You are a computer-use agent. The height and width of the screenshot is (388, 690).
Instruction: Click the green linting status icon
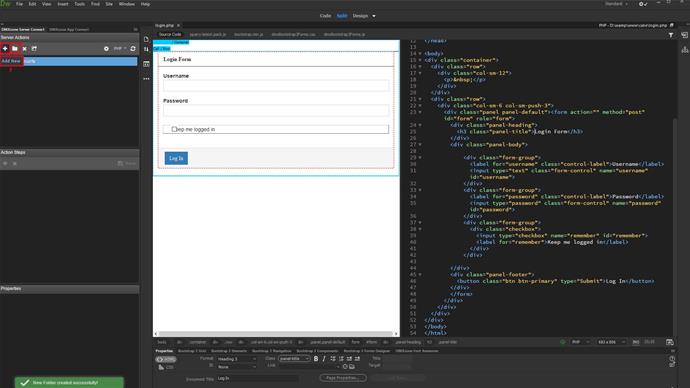click(562, 342)
